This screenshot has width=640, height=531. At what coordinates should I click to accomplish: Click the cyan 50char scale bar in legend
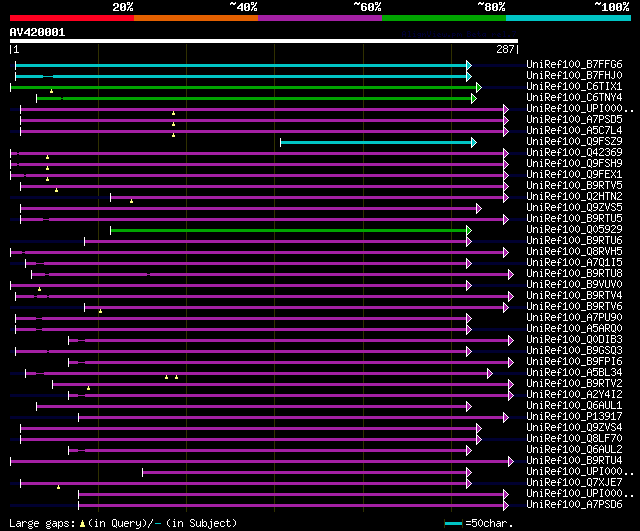[453, 523]
